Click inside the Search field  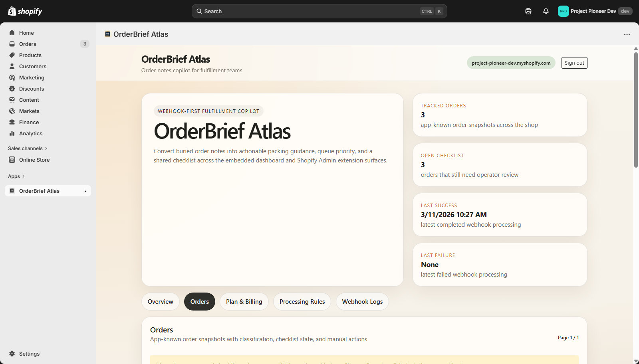pos(319,11)
